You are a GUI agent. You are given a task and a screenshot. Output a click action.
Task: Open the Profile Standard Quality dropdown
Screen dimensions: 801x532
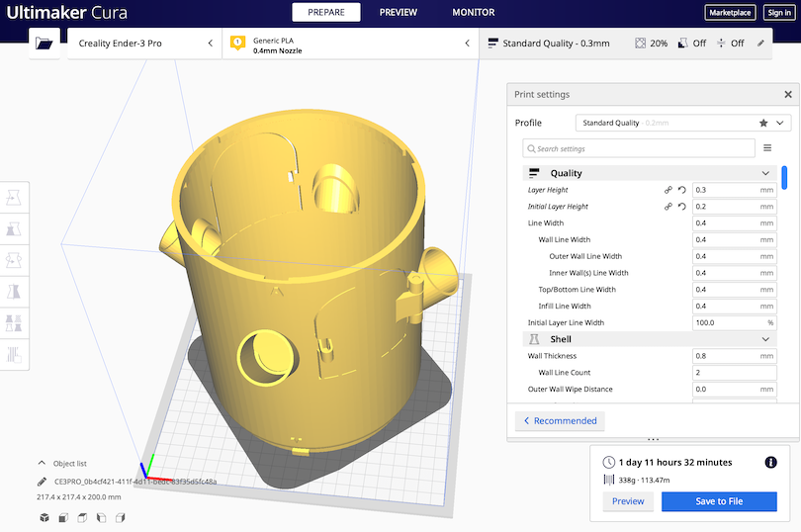click(x=683, y=123)
